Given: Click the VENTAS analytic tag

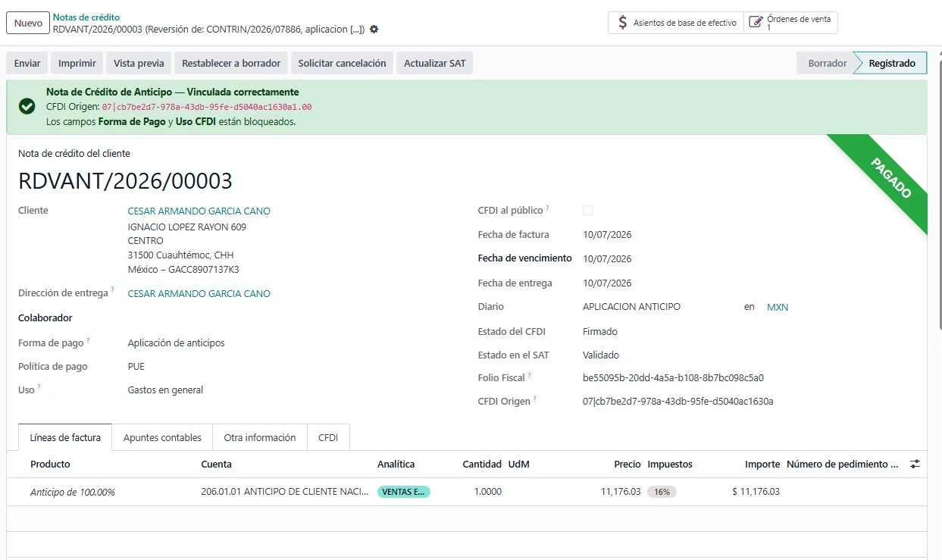Looking at the screenshot, I should pos(403,492).
